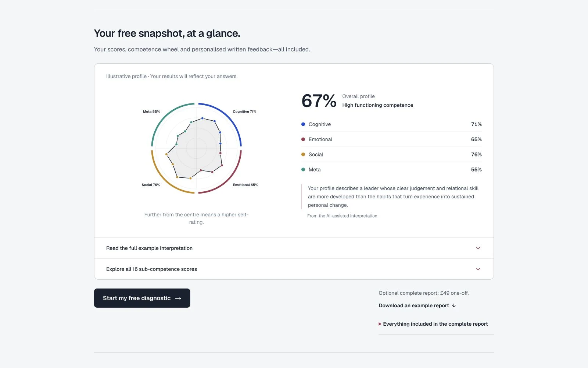Click the disclosure triangle before Everything included
The width and height of the screenshot is (588, 368).
click(380, 324)
